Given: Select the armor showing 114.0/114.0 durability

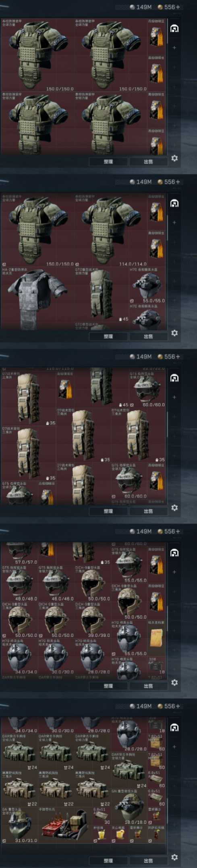Looking at the screenshot, I should coord(110,230).
